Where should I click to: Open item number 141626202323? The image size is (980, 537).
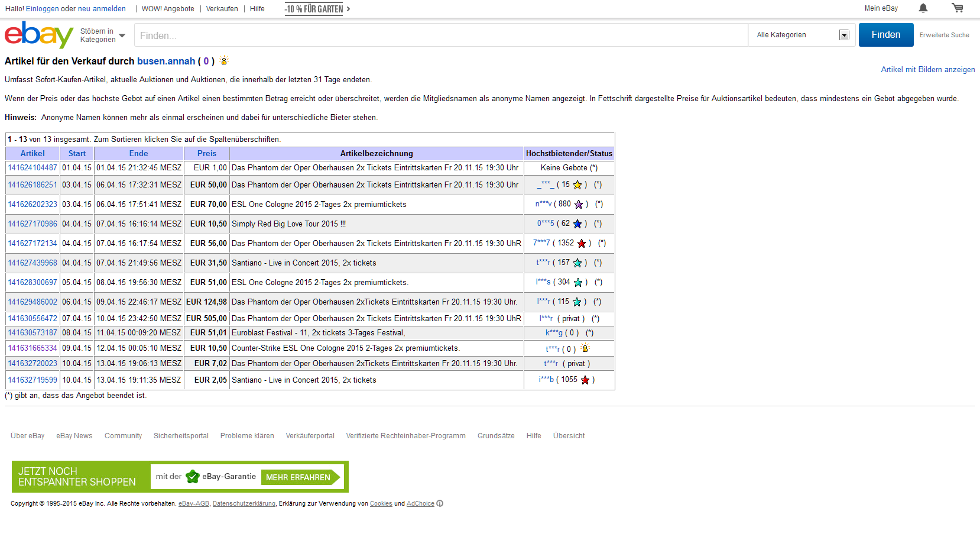point(33,205)
